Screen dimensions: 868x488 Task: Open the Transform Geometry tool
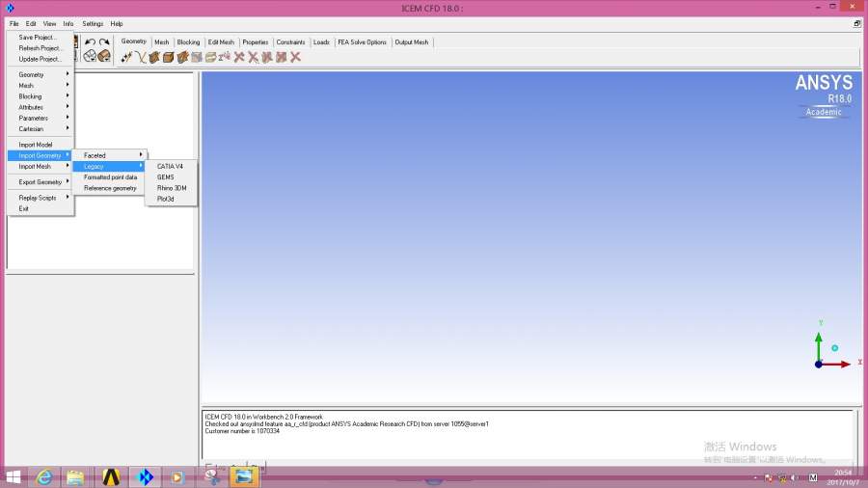[211, 57]
